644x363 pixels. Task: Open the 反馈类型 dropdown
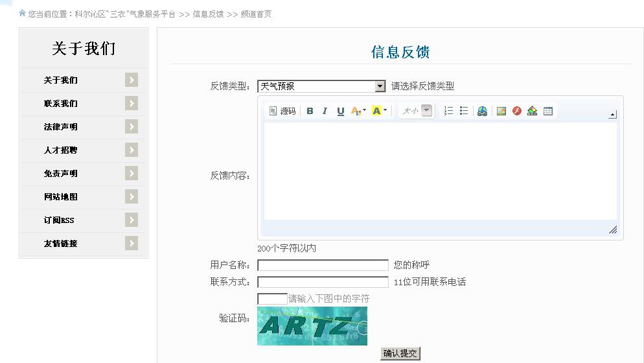coord(380,86)
